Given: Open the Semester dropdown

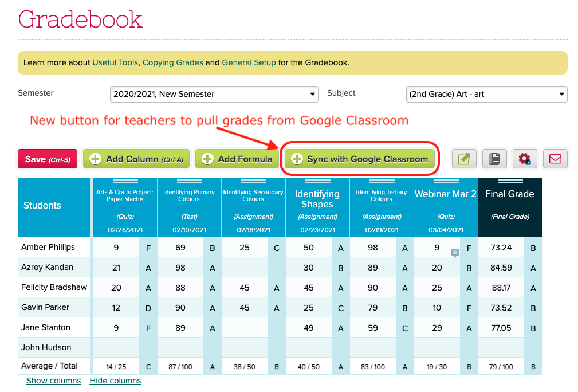Looking at the screenshot, I should (x=214, y=94).
